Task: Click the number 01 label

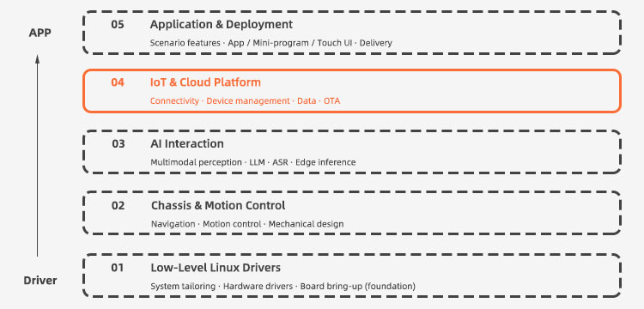Action: coord(117,268)
